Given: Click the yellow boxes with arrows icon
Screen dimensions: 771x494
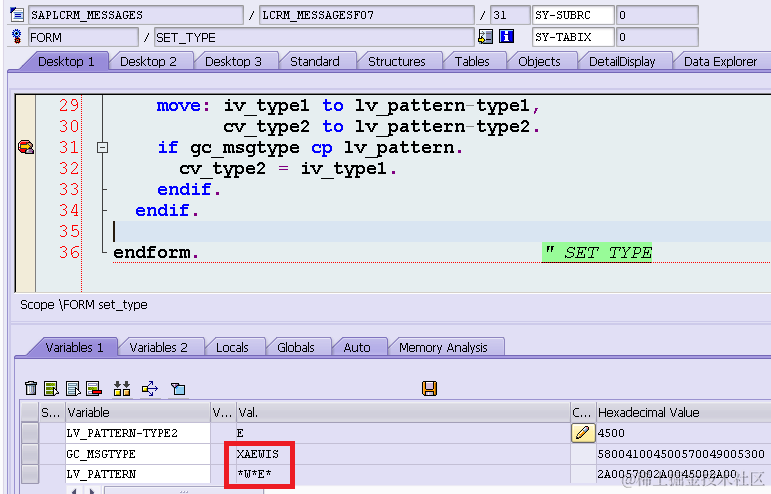Looking at the screenshot, I should (x=122, y=388).
